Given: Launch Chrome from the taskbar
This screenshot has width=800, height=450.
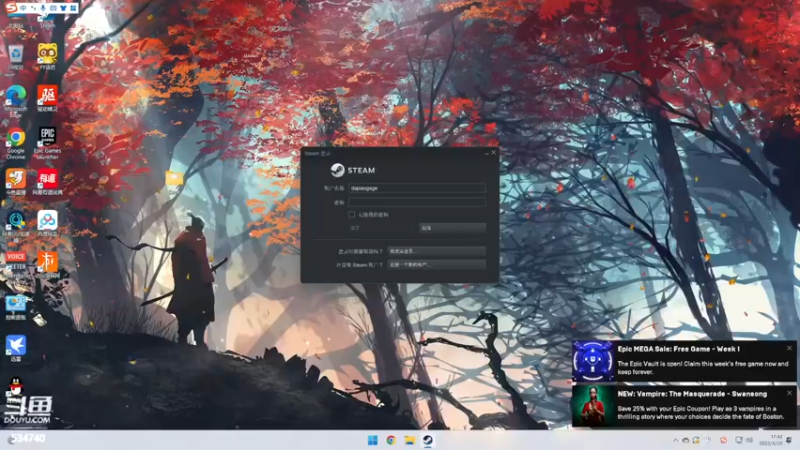Looking at the screenshot, I should [391, 440].
